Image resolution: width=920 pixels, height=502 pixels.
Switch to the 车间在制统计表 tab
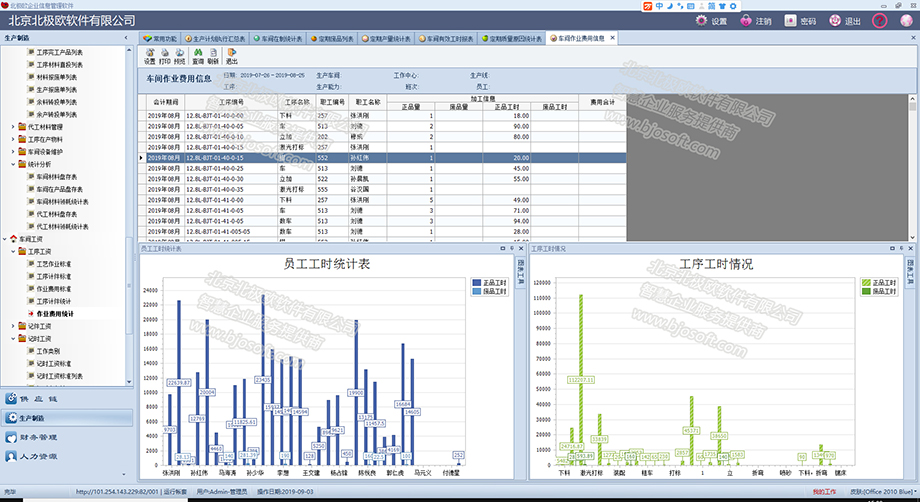[278, 39]
